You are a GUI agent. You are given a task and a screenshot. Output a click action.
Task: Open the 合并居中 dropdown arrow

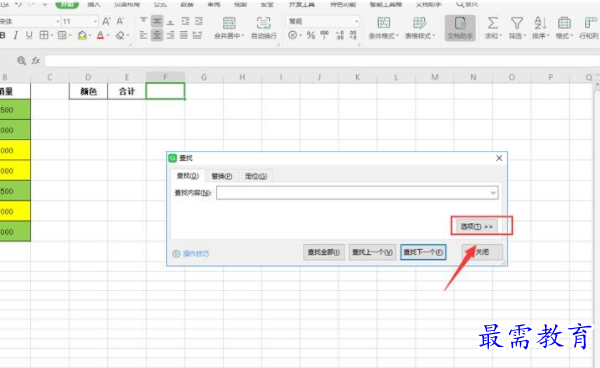(x=243, y=36)
